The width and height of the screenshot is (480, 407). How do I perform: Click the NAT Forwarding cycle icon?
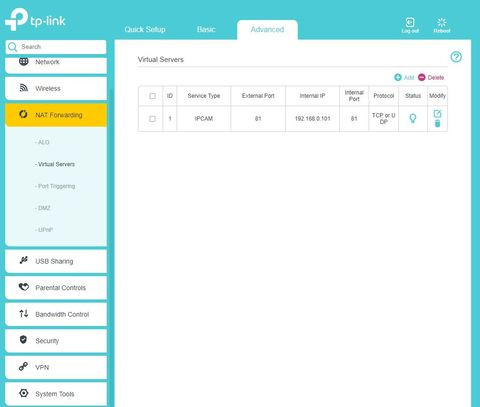coord(23,114)
